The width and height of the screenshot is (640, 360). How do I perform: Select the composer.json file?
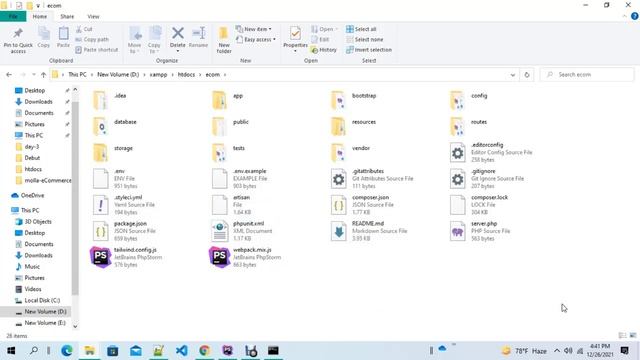coord(362,205)
